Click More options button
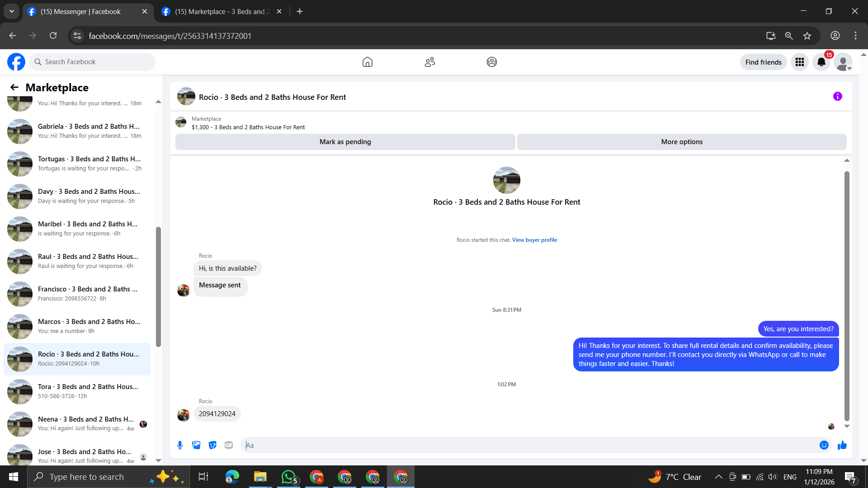The image size is (868, 488). [x=681, y=142]
